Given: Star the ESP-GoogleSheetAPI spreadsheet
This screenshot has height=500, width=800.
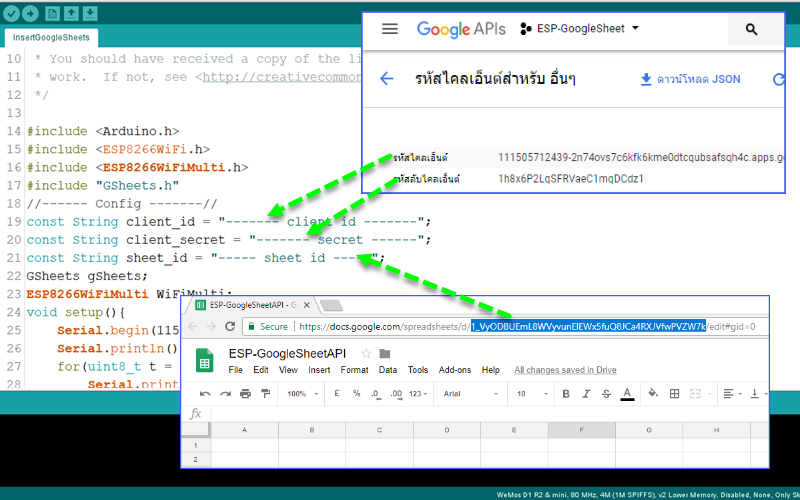Looking at the screenshot, I should 366,354.
